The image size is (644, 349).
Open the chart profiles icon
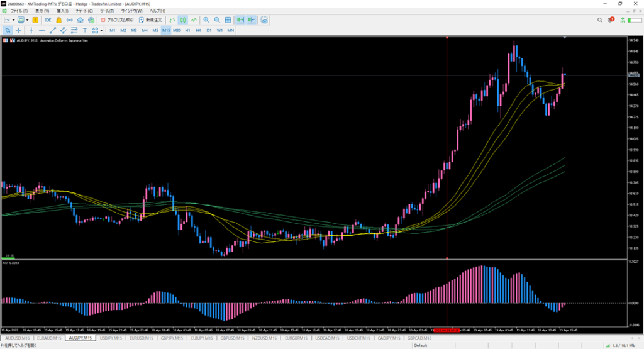point(21,20)
